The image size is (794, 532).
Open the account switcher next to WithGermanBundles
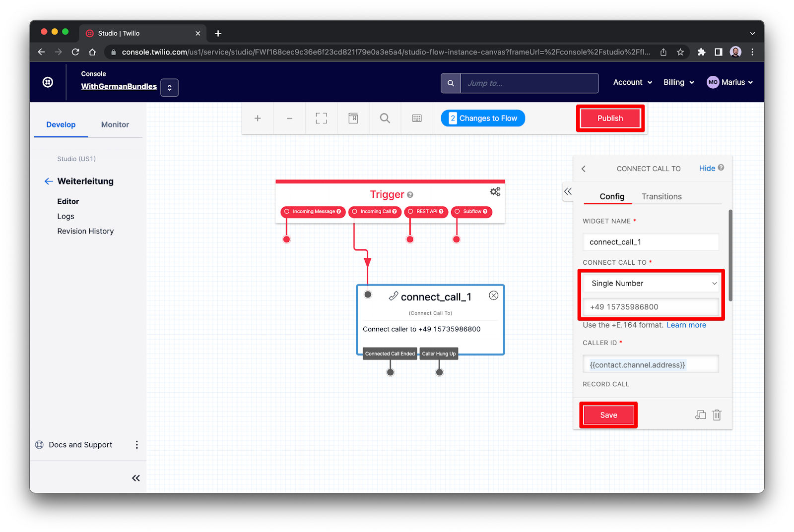(x=169, y=88)
